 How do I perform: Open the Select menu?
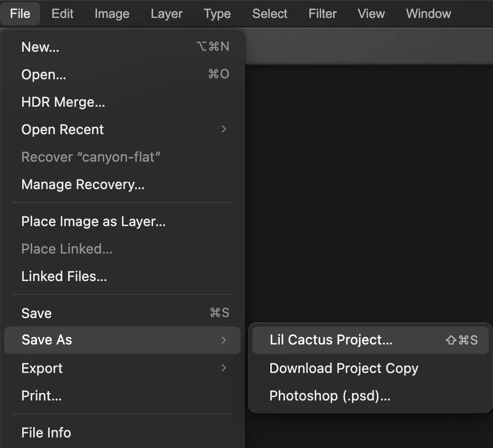(269, 14)
